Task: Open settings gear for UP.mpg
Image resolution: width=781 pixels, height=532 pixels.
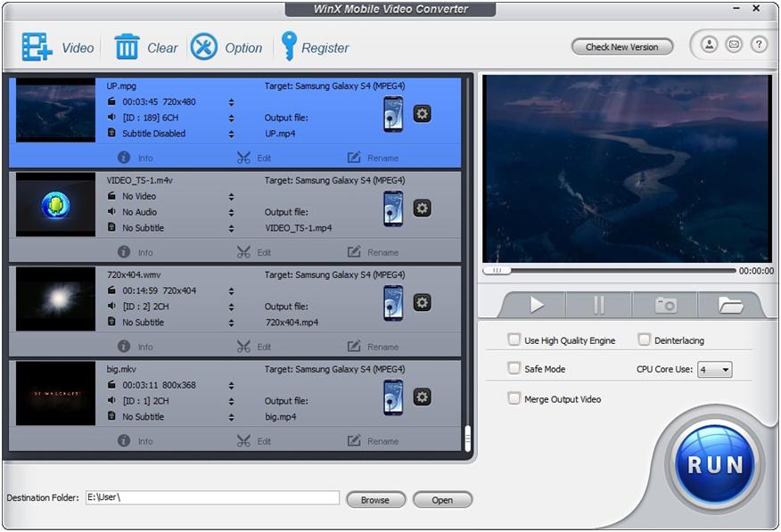Action: tap(422, 114)
